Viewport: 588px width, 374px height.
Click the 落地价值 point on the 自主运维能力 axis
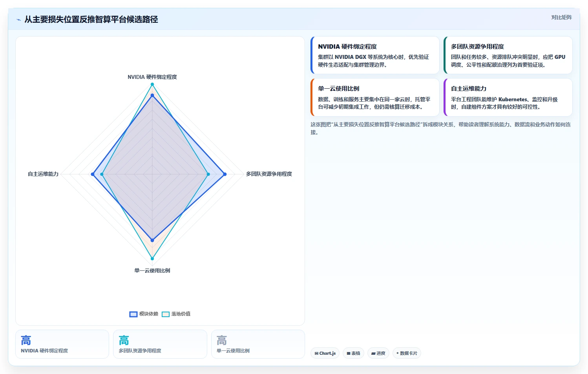(x=102, y=174)
